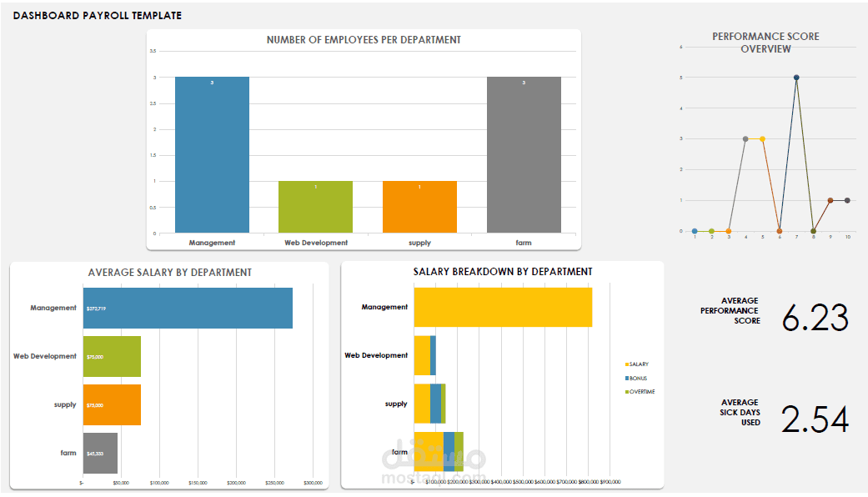Click the PERFORMANCE SCORE OVERVIEW chart title

click(x=765, y=42)
